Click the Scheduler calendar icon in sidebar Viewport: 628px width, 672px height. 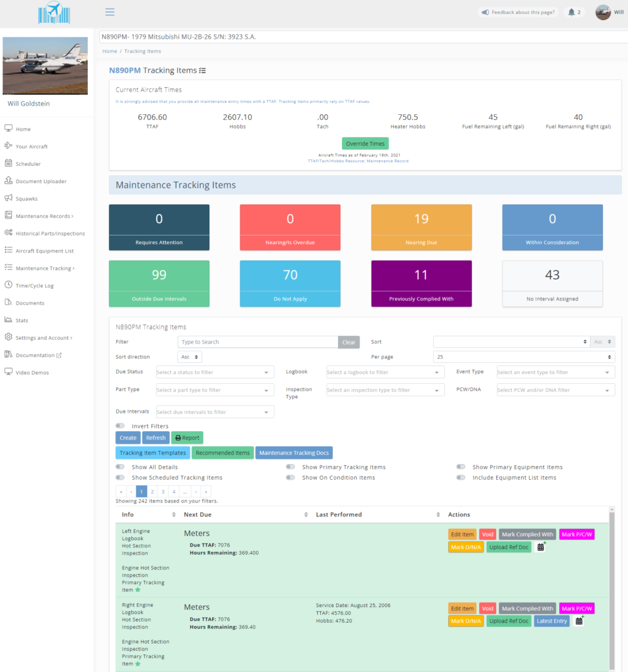pos(9,163)
